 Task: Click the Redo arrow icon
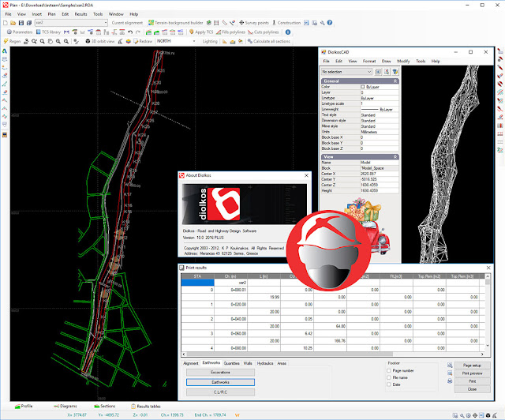click(138, 32)
